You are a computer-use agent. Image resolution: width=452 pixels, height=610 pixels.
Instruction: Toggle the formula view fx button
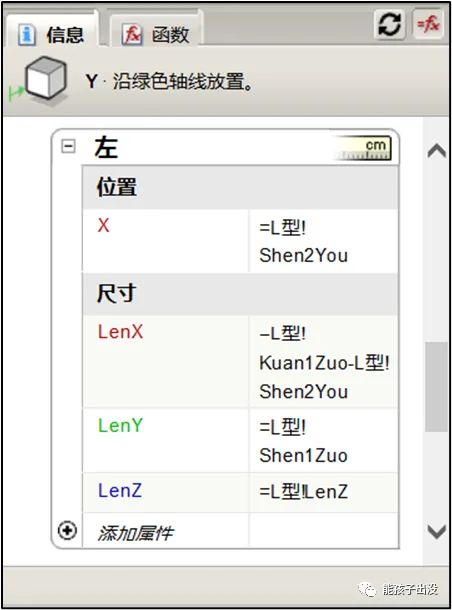coord(428,25)
